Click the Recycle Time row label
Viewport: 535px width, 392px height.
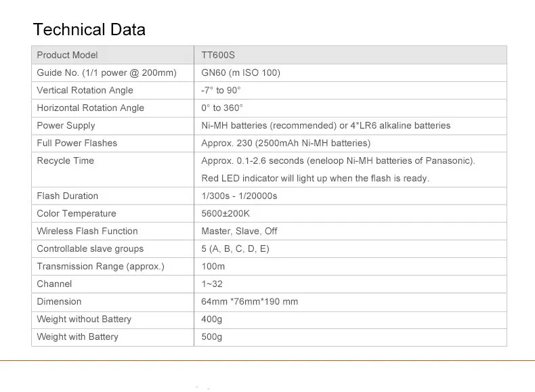click(65, 160)
